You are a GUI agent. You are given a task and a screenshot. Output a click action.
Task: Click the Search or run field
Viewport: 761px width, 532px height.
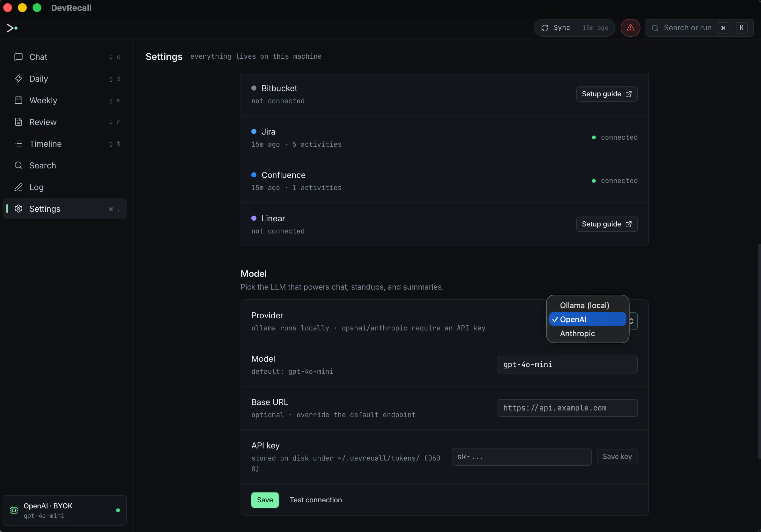pyautogui.click(x=699, y=28)
